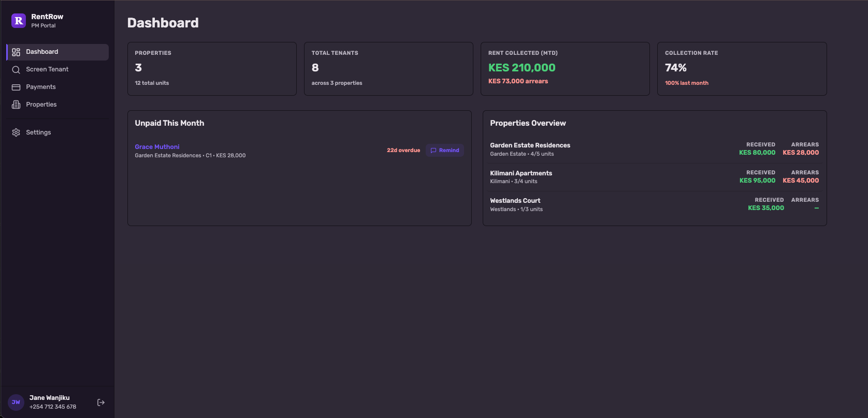Select the Collection Rate card
The height and width of the screenshot is (418, 868).
click(x=742, y=69)
